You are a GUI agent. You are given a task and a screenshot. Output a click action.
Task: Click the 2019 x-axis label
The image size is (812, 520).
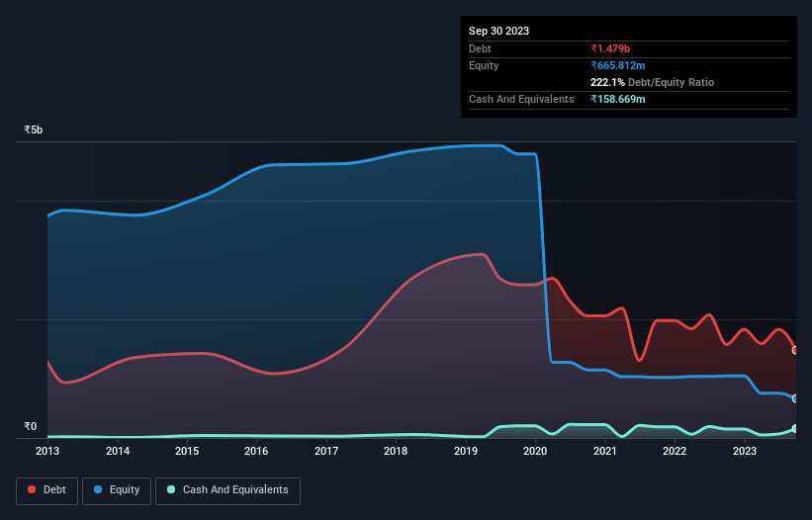[466, 451]
